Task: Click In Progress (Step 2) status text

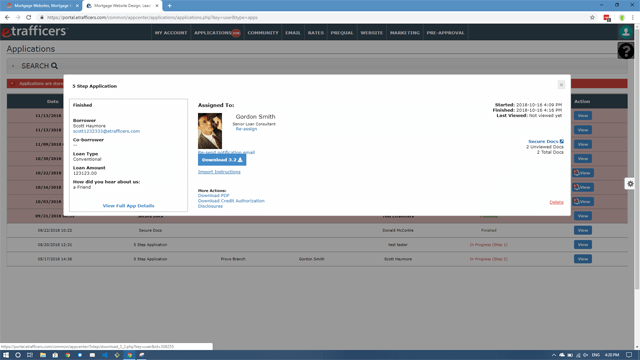Action: coord(489,259)
